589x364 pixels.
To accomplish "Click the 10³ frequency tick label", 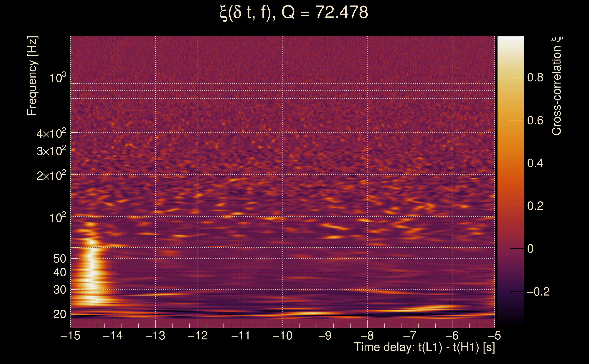I will 57,78.
